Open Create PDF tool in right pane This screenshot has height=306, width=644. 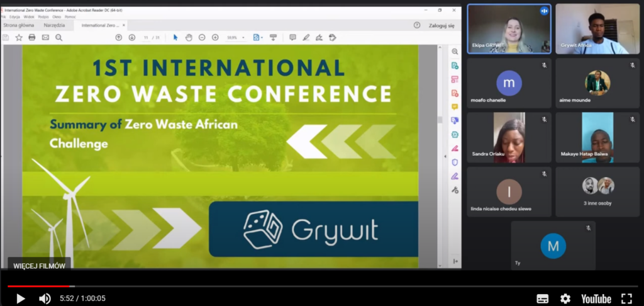click(455, 65)
